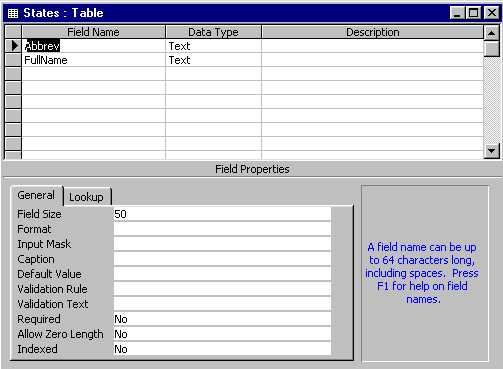Screen dimensions: 503x369
Task: Minimize the States table window
Action: coord(457,13)
